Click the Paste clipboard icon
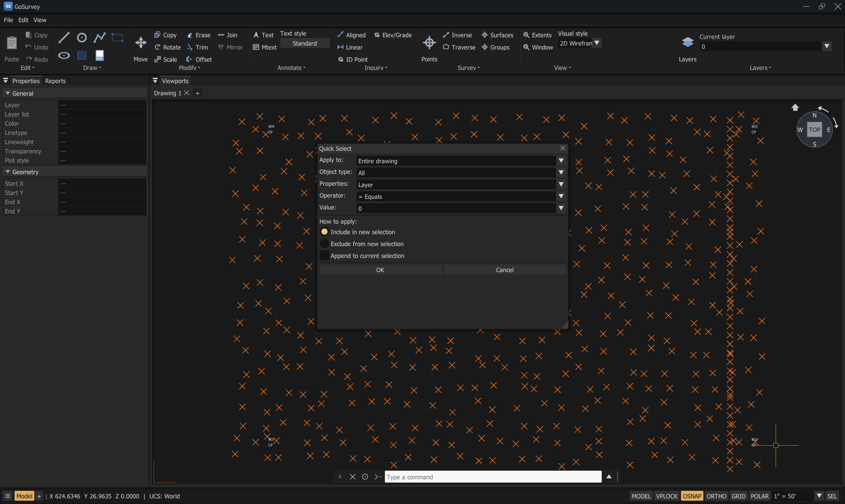 12,43
